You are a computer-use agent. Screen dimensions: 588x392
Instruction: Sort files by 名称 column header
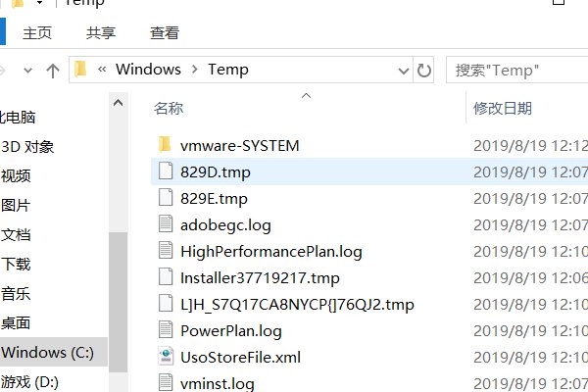pyautogui.click(x=169, y=108)
